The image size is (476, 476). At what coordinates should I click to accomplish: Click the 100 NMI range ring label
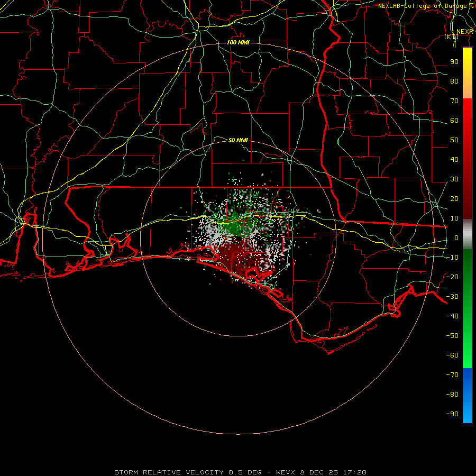(239, 42)
